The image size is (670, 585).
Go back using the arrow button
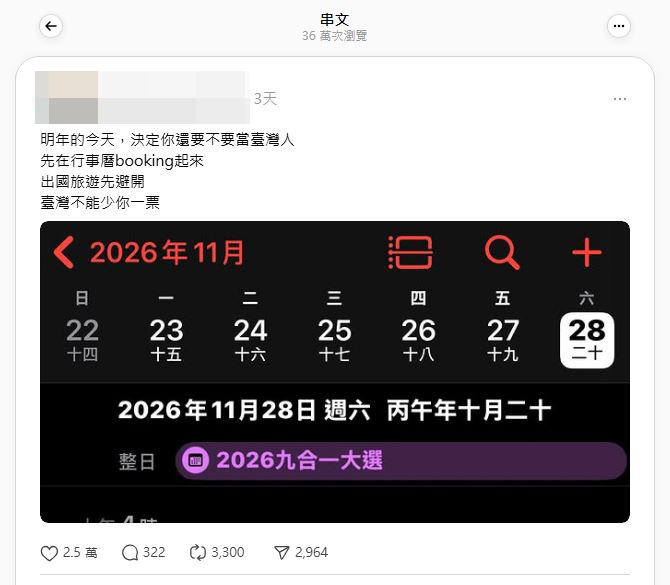(51, 26)
